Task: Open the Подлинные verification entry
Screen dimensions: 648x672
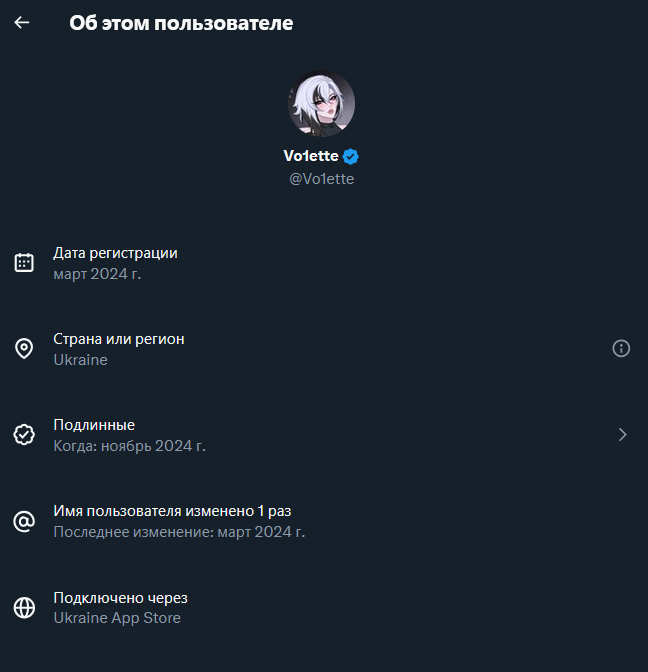Action: (94, 425)
